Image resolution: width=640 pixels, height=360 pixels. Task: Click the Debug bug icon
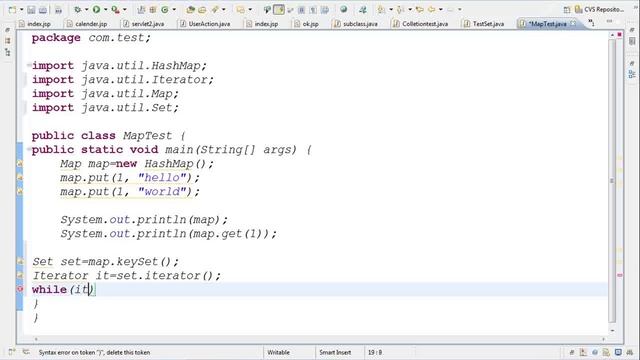point(78,9)
